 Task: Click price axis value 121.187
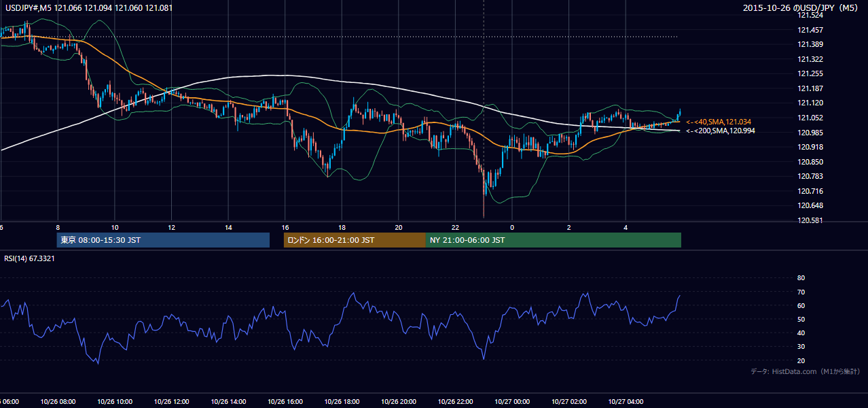810,88
